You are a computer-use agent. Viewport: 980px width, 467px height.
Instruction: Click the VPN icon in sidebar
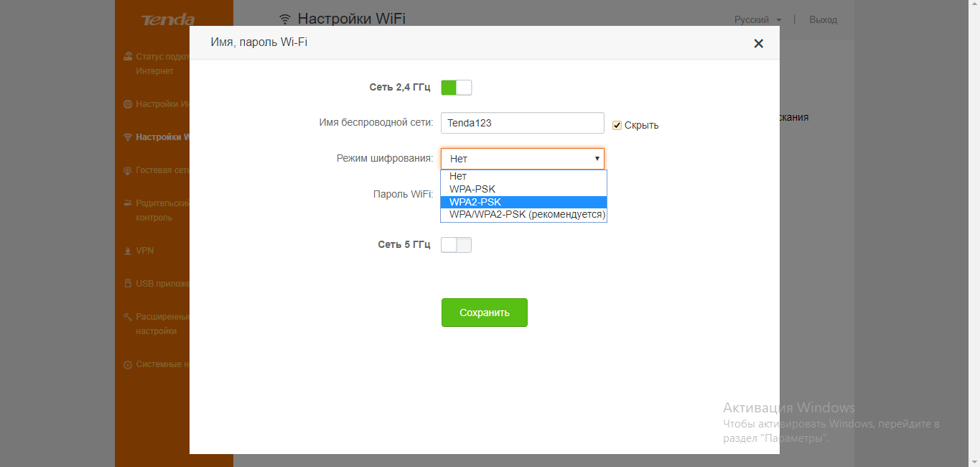tap(128, 251)
